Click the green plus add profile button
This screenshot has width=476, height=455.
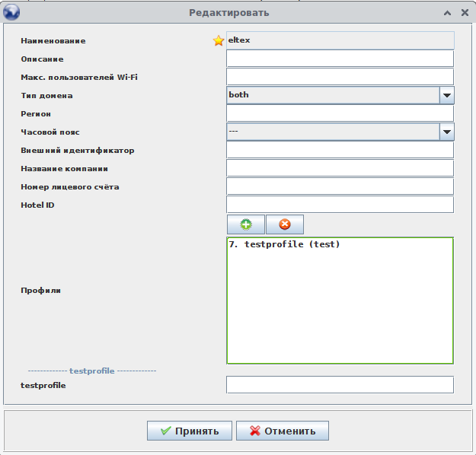(245, 224)
